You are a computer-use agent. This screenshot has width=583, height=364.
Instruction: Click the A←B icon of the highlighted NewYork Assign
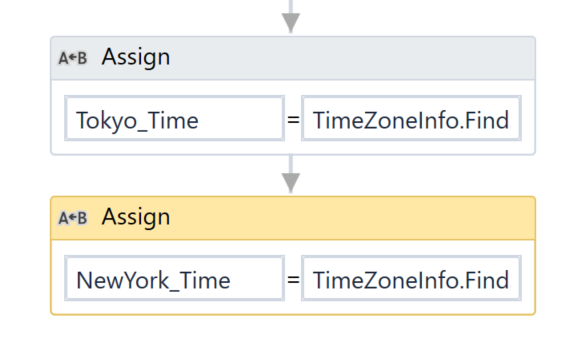coord(73,218)
